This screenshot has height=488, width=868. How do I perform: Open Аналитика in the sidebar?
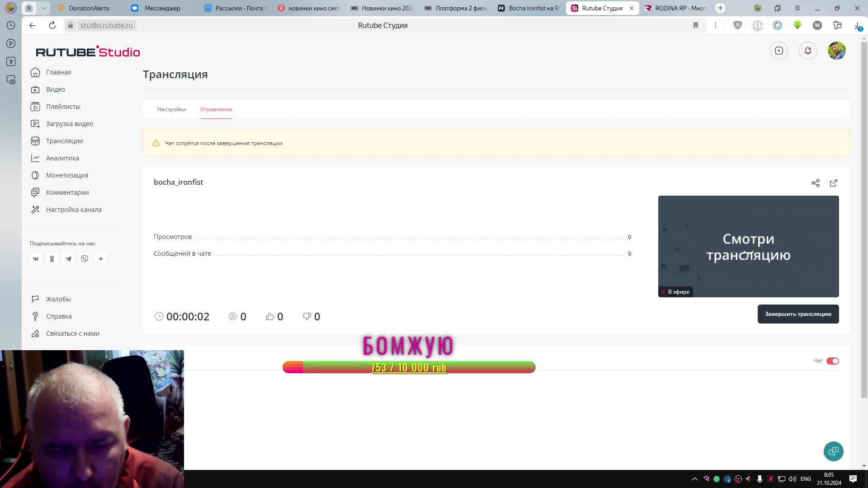tap(62, 158)
